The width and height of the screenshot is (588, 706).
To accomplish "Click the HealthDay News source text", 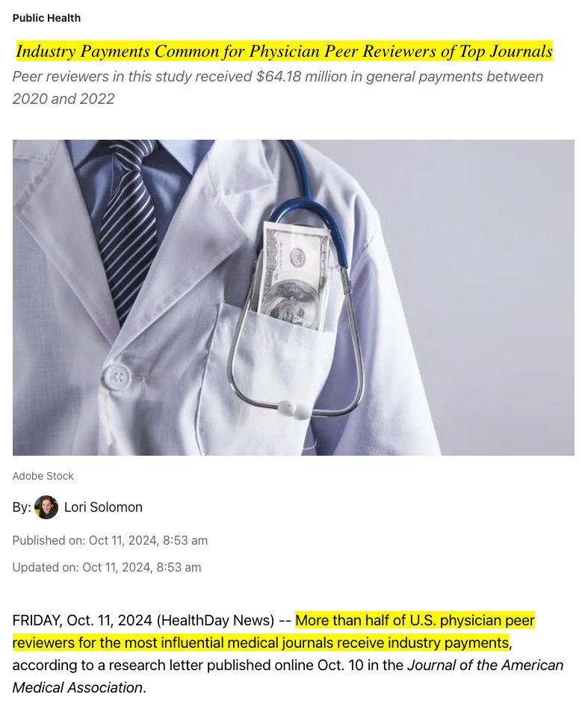I will tap(215, 620).
